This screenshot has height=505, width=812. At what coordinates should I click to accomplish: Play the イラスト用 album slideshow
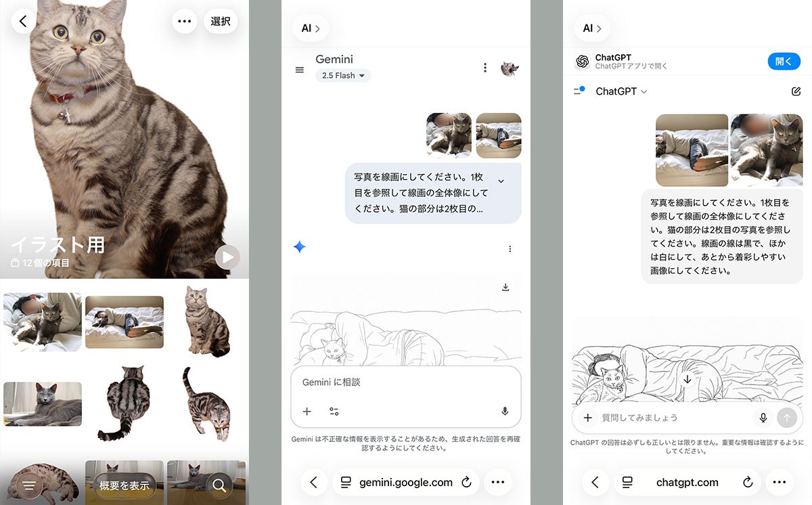tap(228, 257)
